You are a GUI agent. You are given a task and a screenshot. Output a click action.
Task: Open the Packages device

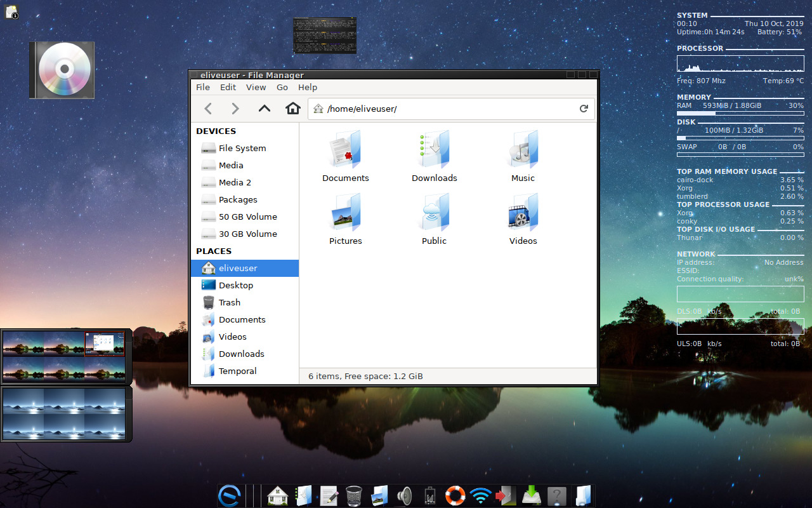click(x=245, y=199)
